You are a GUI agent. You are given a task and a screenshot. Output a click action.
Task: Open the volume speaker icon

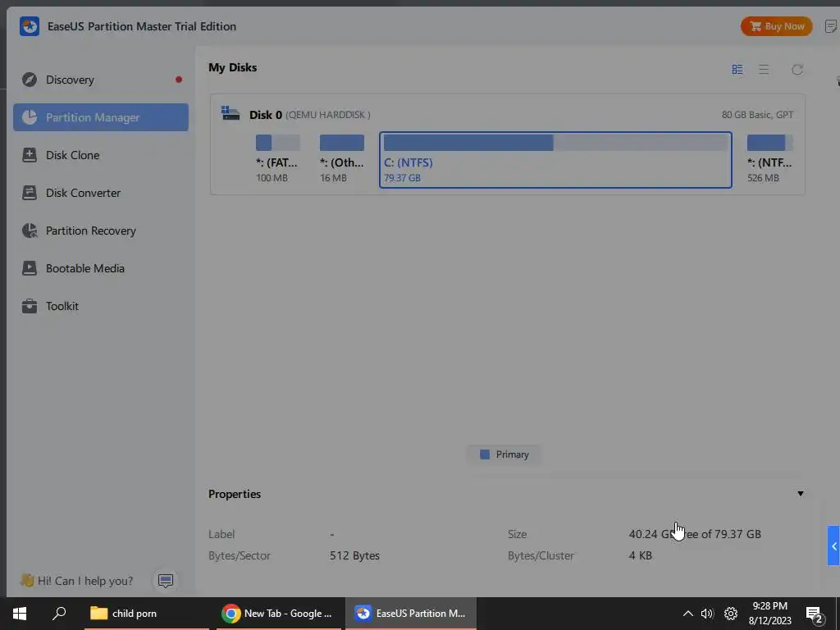pos(707,614)
